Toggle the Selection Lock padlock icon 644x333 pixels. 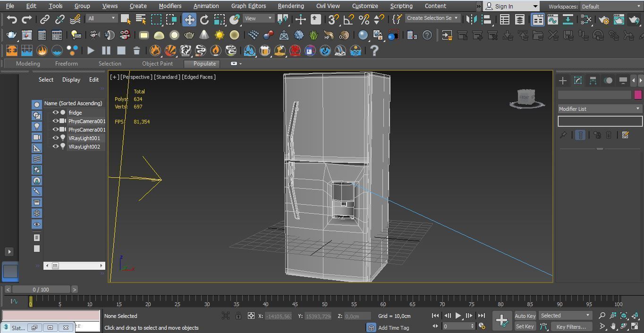[x=238, y=316]
